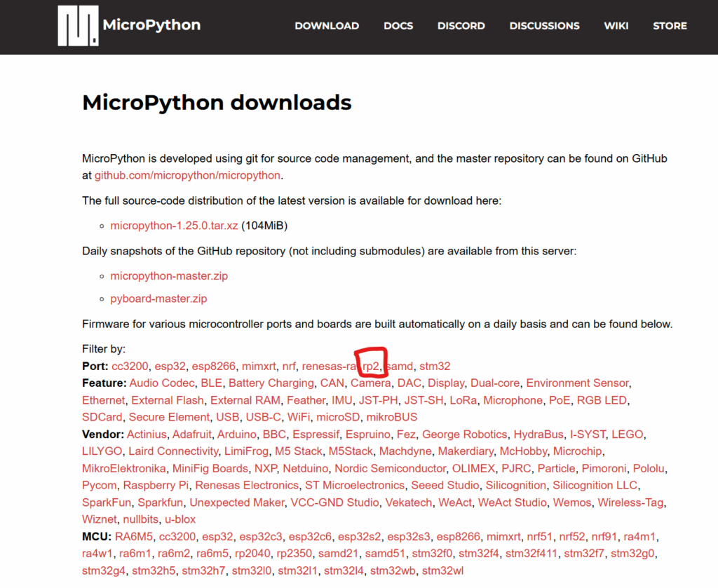This screenshot has width=718, height=588.
Task: Filter by vendor George Robotics
Action: tap(465, 435)
